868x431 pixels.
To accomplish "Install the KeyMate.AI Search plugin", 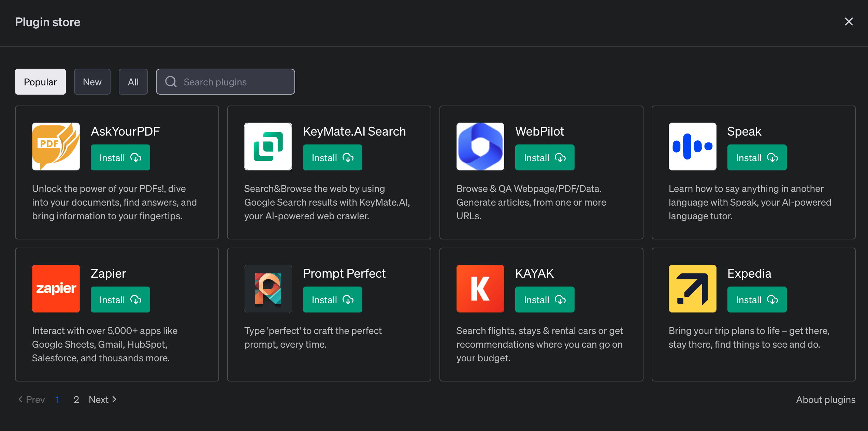I will 333,157.
